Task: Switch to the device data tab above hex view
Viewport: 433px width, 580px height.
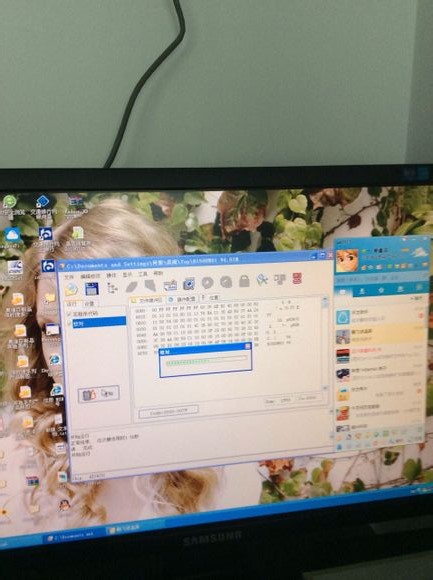Action: [x=182, y=299]
